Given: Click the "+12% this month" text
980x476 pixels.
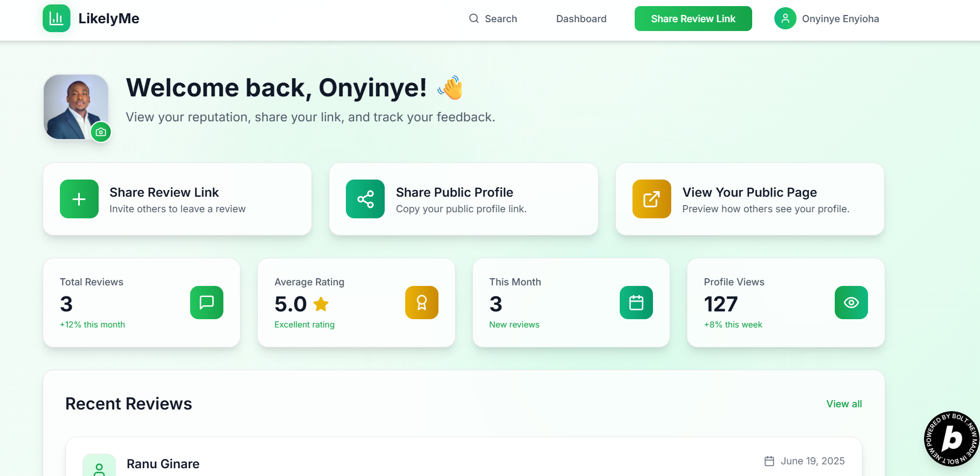Looking at the screenshot, I should (x=93, y=325).
